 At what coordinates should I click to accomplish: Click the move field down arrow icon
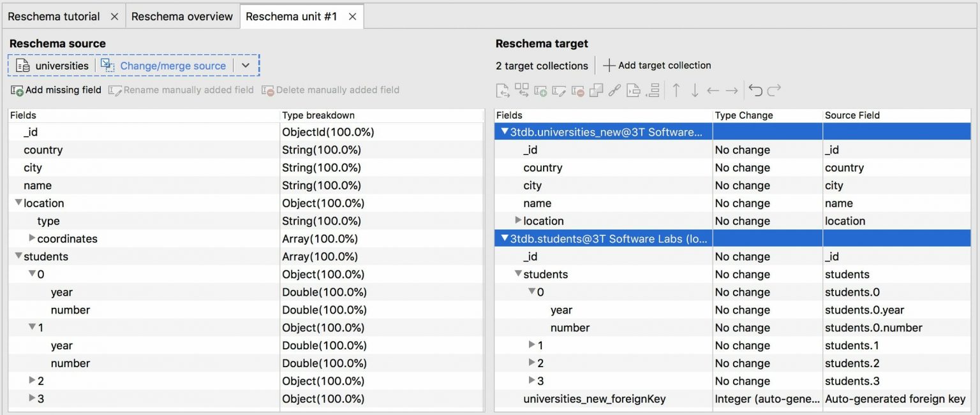(695, 90)
